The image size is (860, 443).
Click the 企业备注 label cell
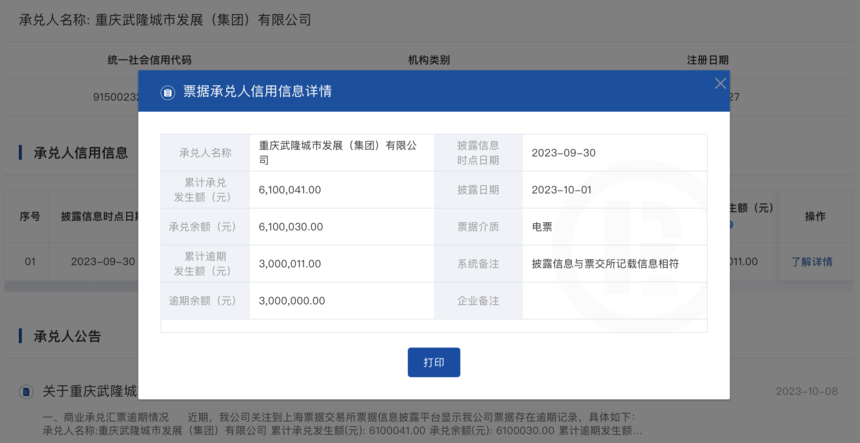[478, 301]
